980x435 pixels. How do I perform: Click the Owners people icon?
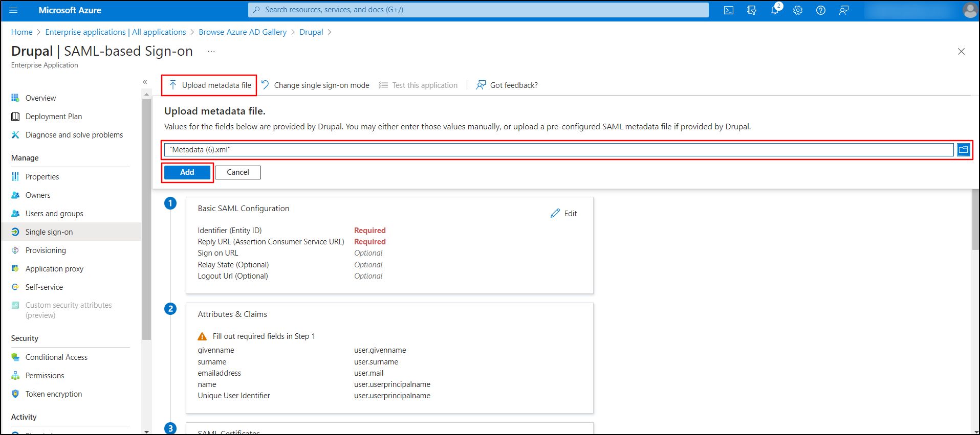tap(15, 195)
